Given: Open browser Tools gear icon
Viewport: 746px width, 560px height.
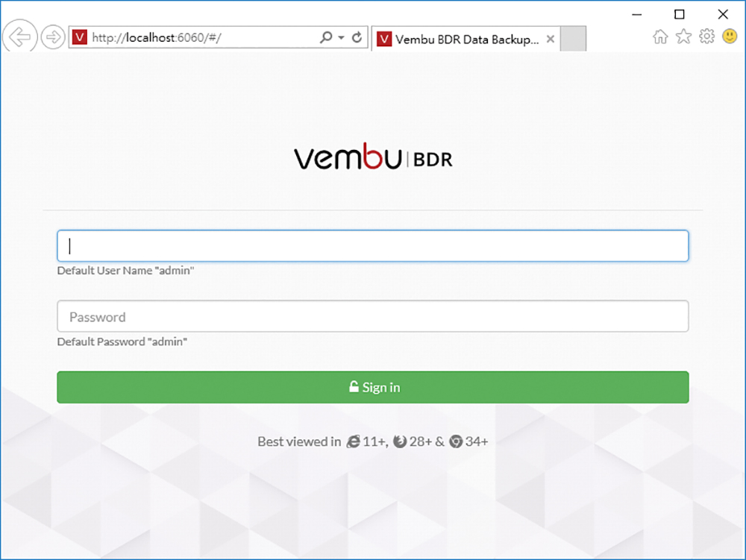Looking at the screenshot, I should coord(707,36).
